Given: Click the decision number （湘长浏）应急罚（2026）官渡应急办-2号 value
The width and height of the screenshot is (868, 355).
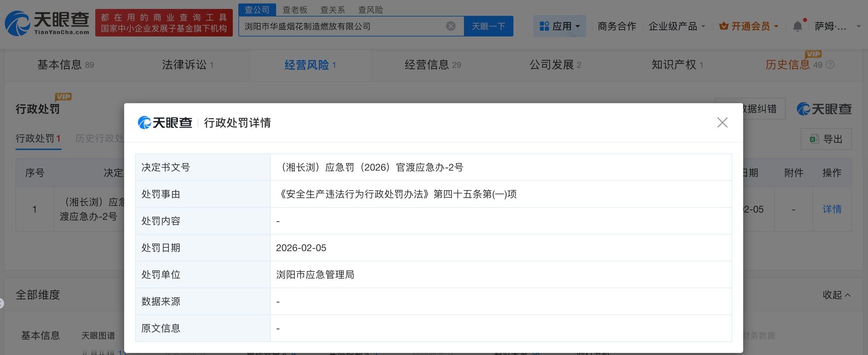Looking at the screenshot, I should coord(370,168).
